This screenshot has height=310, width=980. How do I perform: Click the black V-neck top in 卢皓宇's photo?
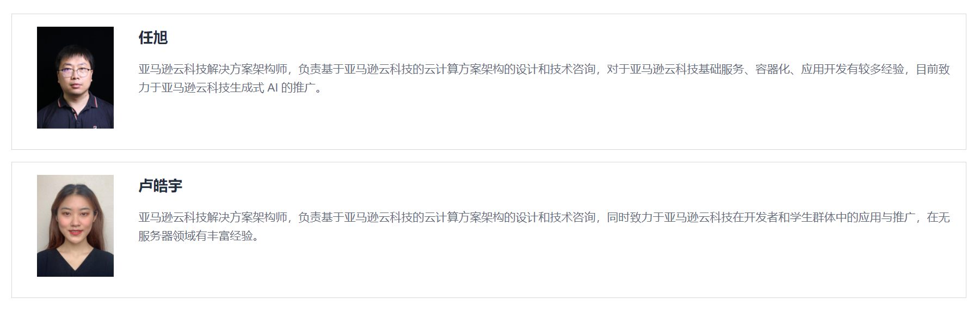[75, 263]
